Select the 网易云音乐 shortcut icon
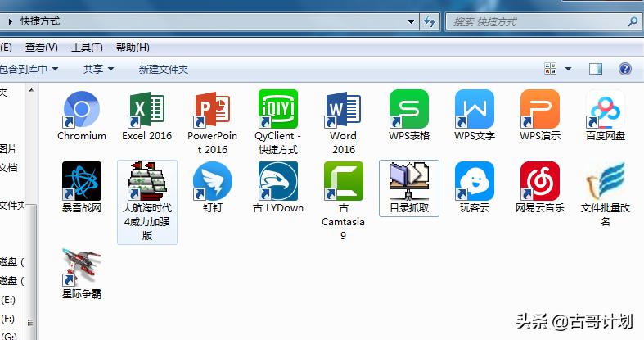Screen dimensions: 644x340 (x=540, y=181)
